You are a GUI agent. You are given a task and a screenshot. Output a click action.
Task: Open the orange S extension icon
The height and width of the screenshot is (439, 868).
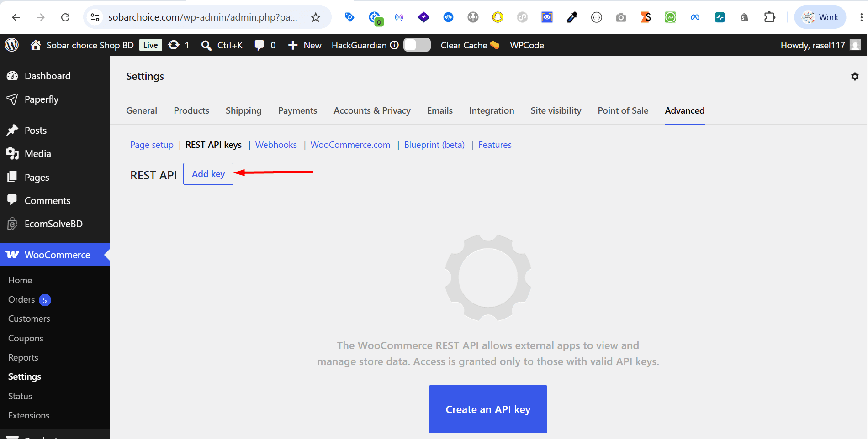[646, 17]
